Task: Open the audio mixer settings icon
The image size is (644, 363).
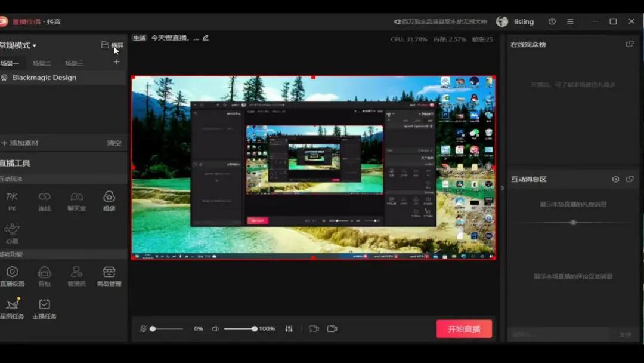Action: click(x=289, y=329)
